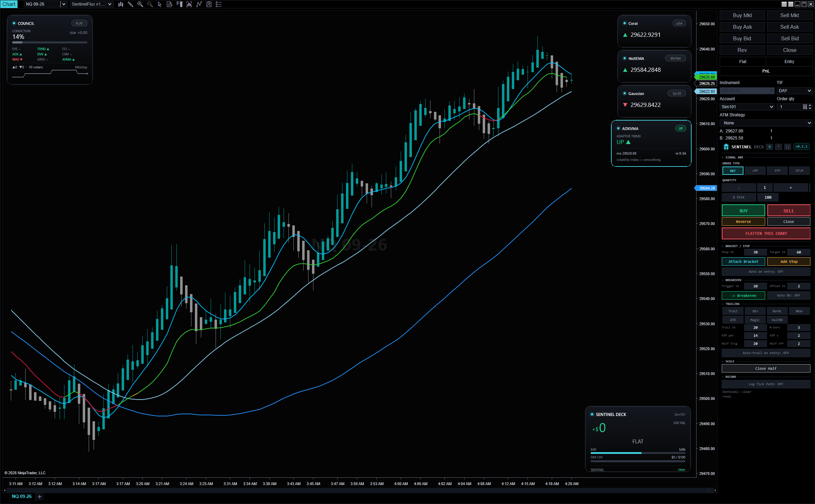Toggle Log Tick Path: OFF
This screenshot has width=815, height=504.
click(766, 384)
